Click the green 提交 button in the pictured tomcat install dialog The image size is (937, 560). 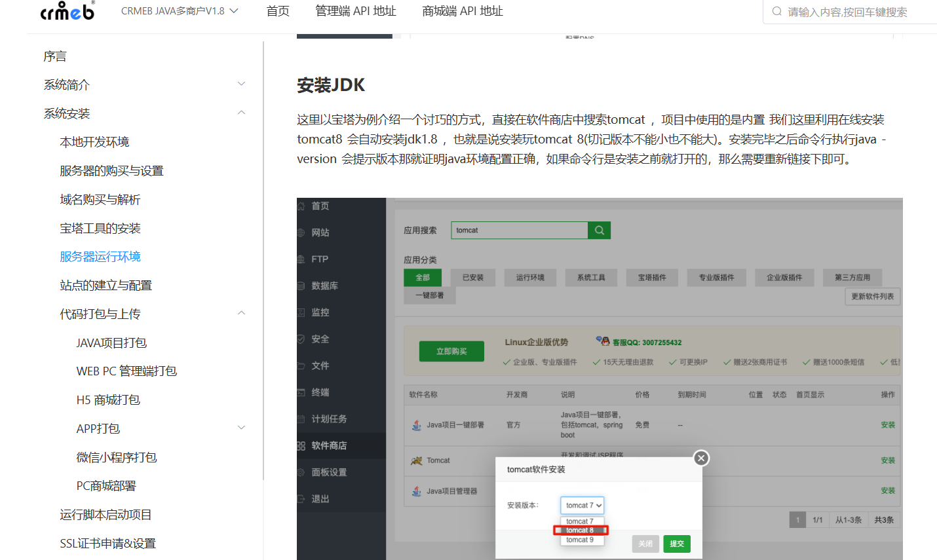[677, 544]
